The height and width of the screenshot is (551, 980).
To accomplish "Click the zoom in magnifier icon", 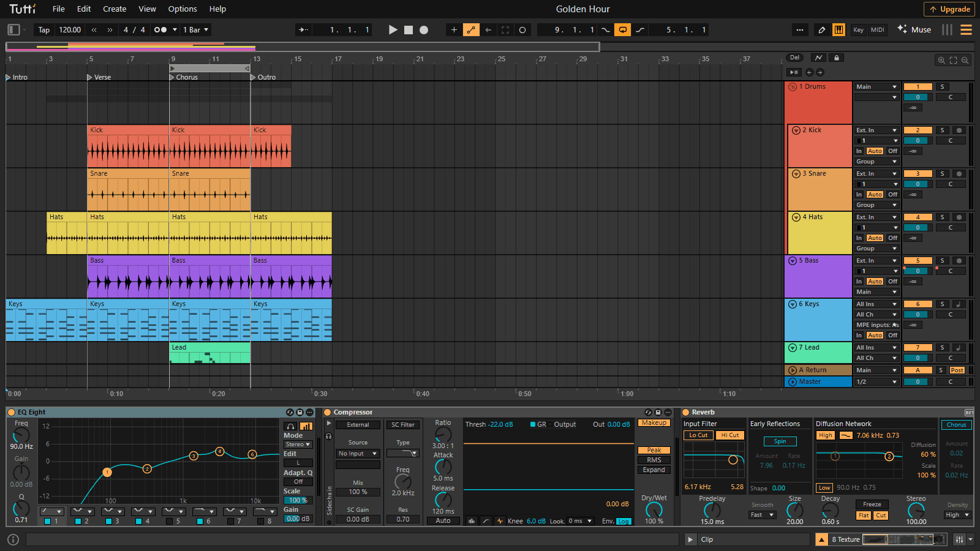I will [x=941, y=60].
